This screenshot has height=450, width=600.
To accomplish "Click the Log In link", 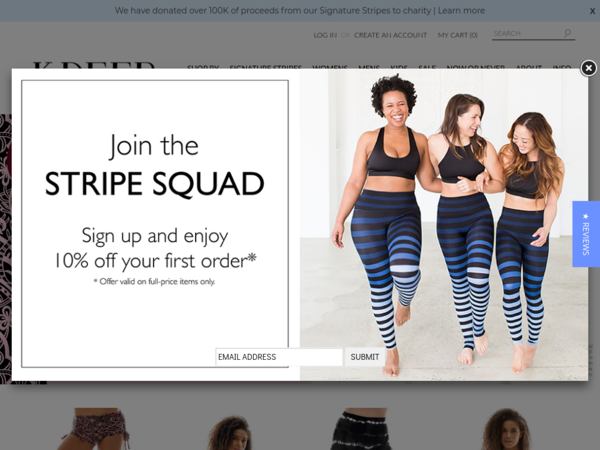I will (x=325, y=35).
